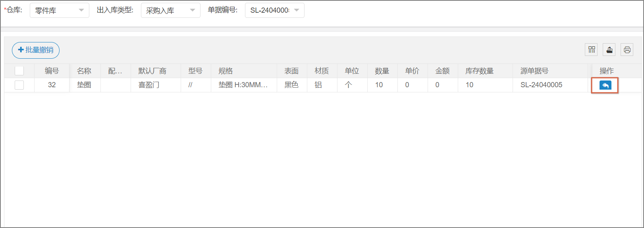Click the 名称 column header
Image resolution: width=644 pixels, height=228 pixels.
point(84,71)
